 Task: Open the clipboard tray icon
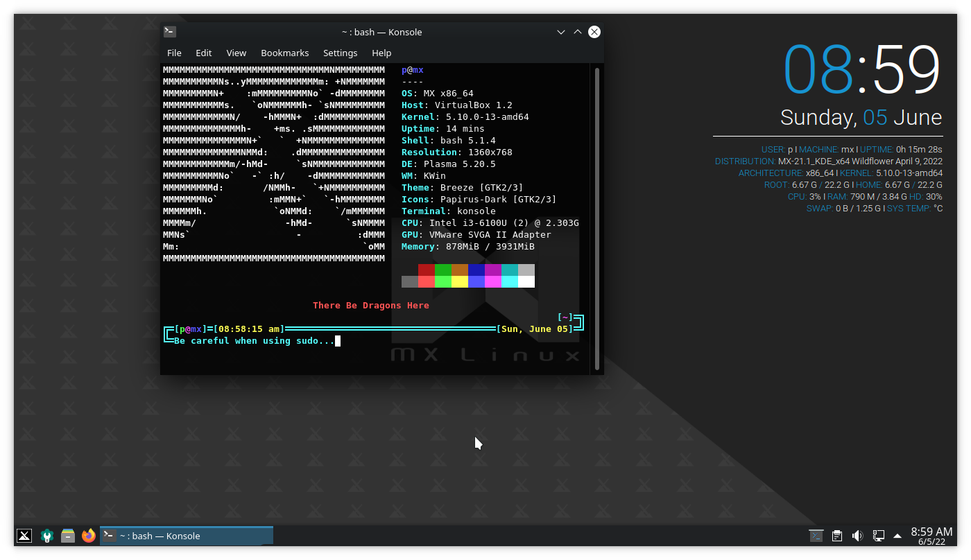837,536
